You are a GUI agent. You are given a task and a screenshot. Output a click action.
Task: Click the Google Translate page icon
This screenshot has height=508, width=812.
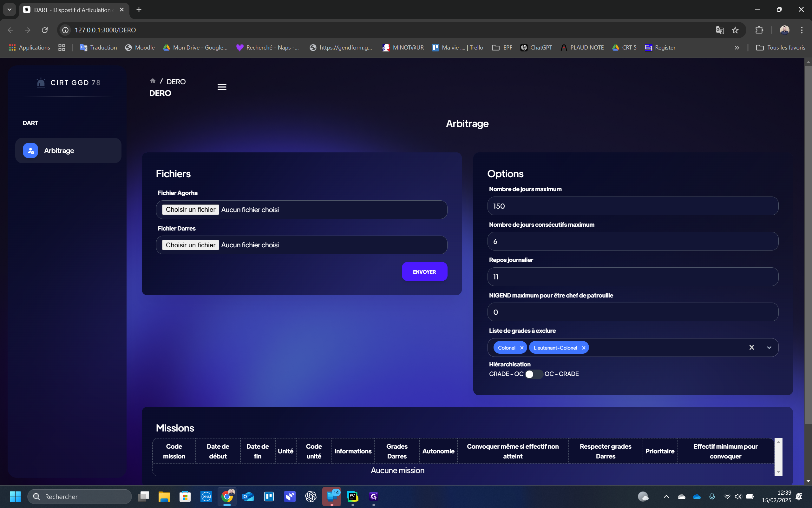pos(719,30)
